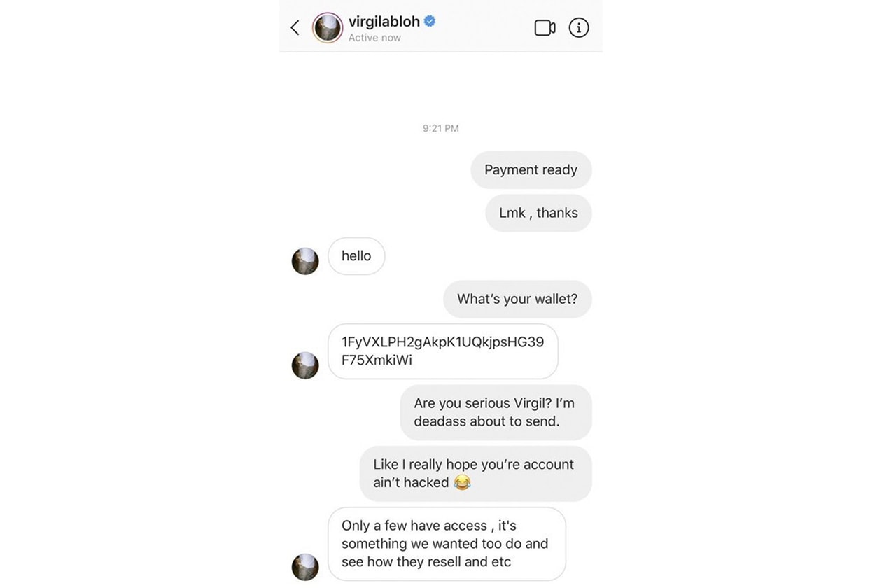Tap the account ain't hacked message

tap(475, 473)
